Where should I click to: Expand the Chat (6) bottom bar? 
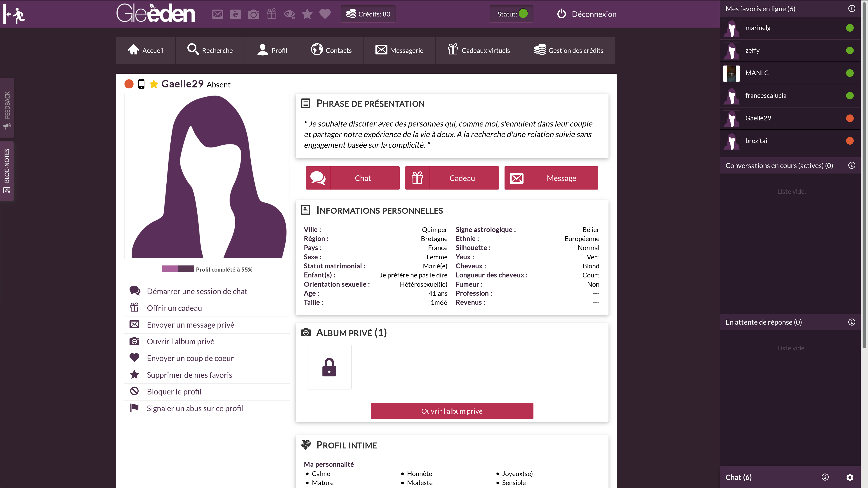click(739, 477)
